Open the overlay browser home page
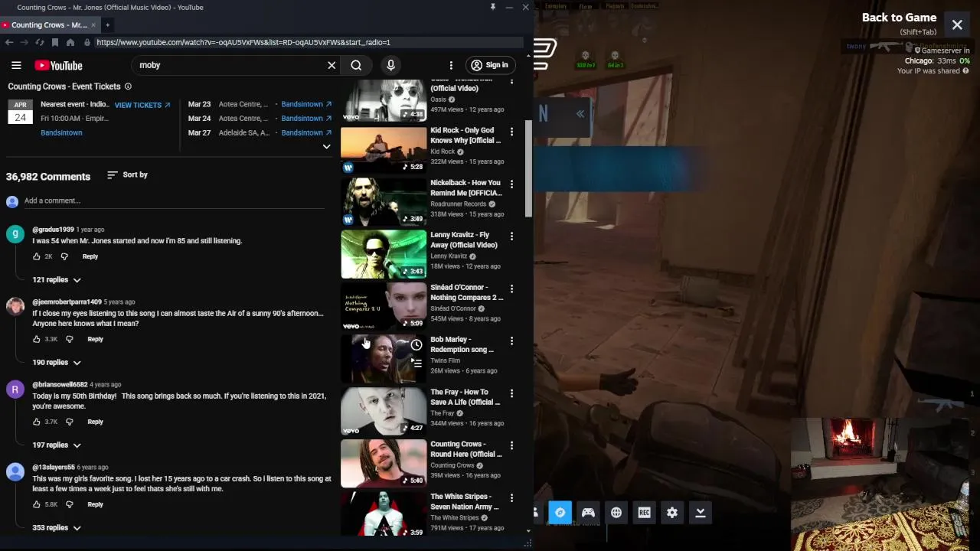 tap(70, 42)
